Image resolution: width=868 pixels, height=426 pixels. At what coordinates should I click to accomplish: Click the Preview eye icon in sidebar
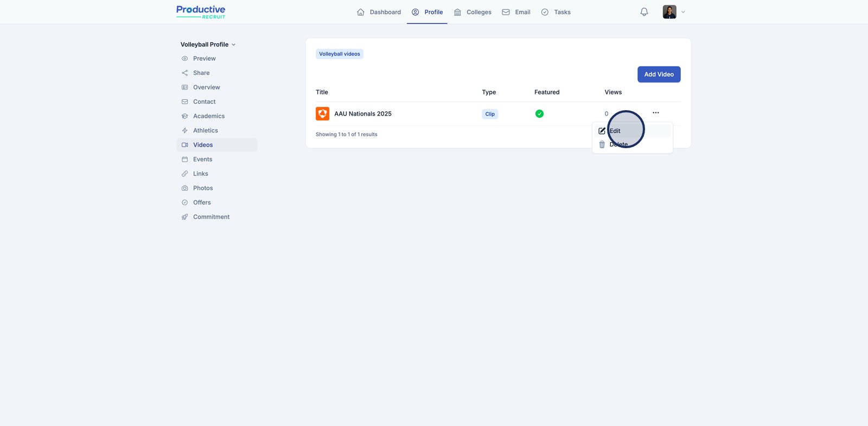(185, 59)
